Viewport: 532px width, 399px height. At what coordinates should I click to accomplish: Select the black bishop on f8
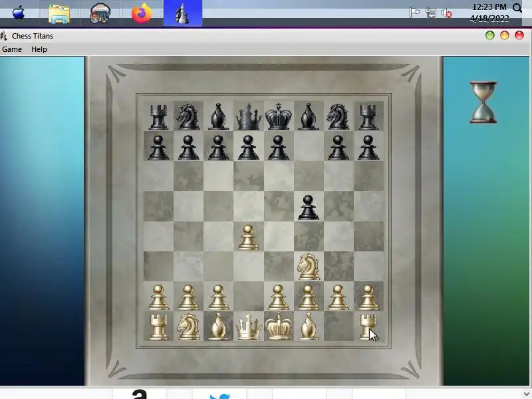coord(308,116)
